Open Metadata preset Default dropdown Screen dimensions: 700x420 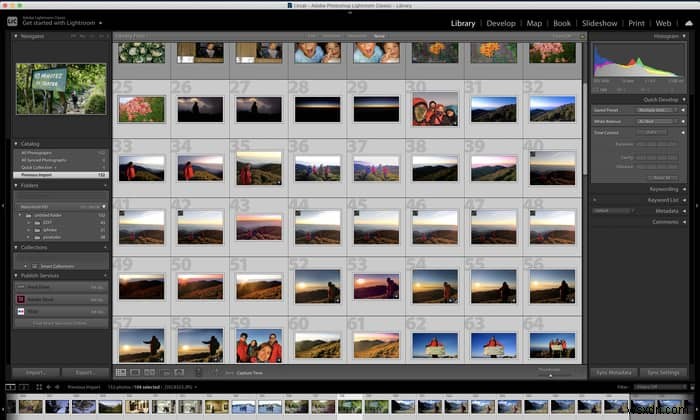click(614, 211)
